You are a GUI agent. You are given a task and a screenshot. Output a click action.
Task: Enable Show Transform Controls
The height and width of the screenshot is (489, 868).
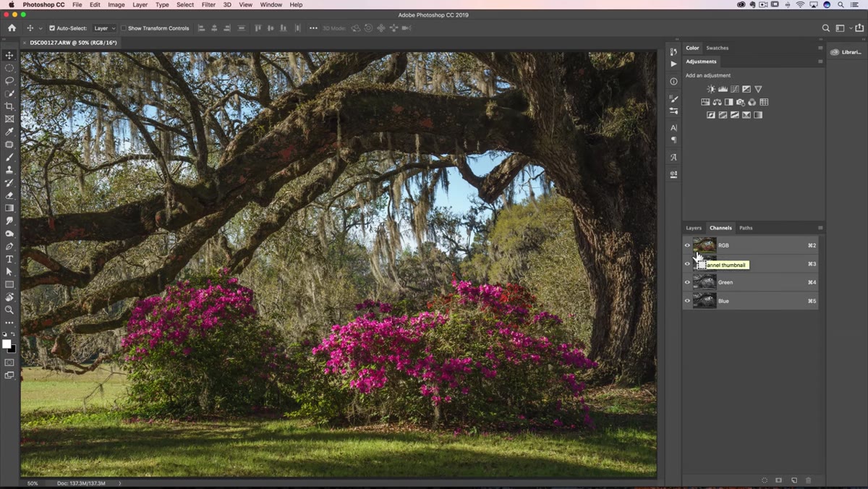click(124, 28)
